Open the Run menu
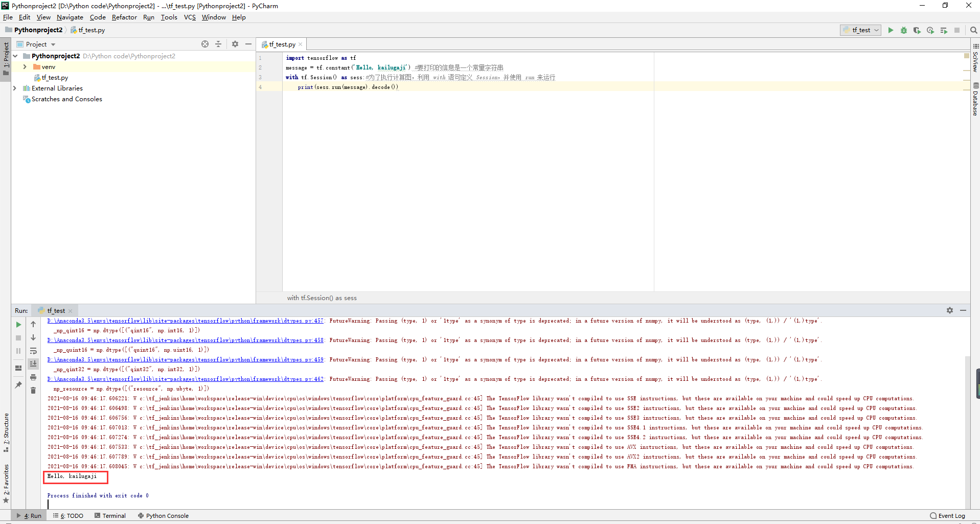The height and width of the screenshot is (524, 980). pyautogui.click(x=149, y=17)
